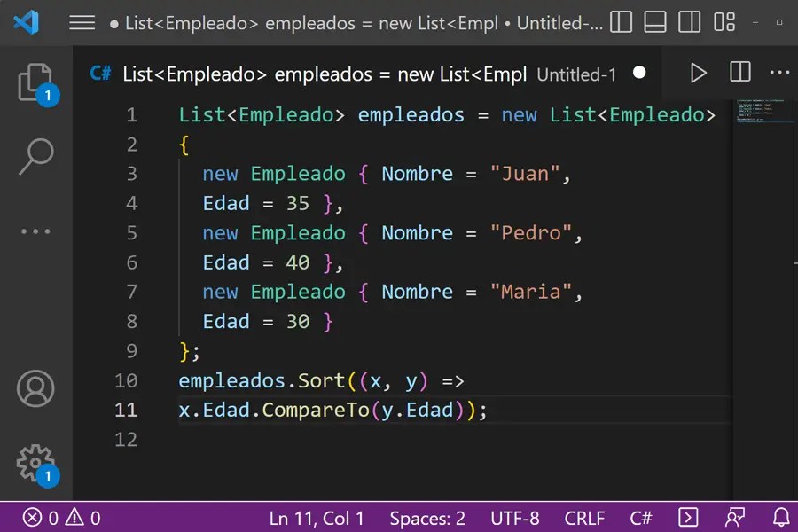
Task: Open the Accounts icon in activity bar
Action: pos(35,388)
